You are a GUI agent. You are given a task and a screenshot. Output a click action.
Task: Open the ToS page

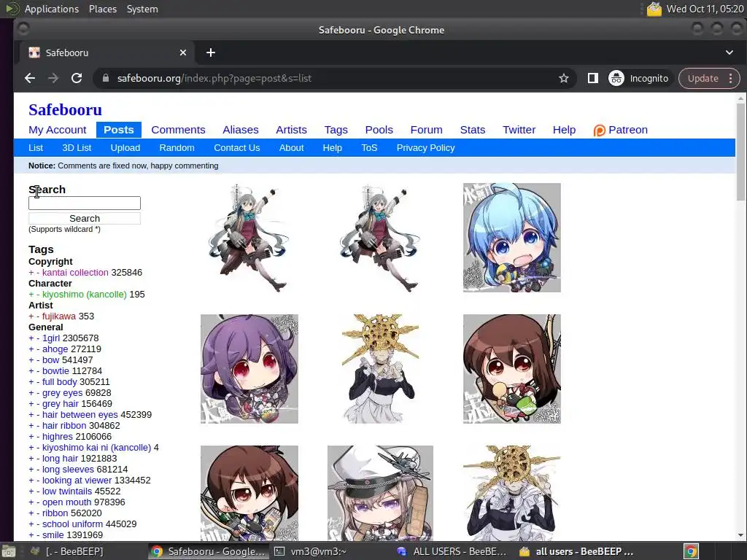pyautogui.click(x=369, y=148)
